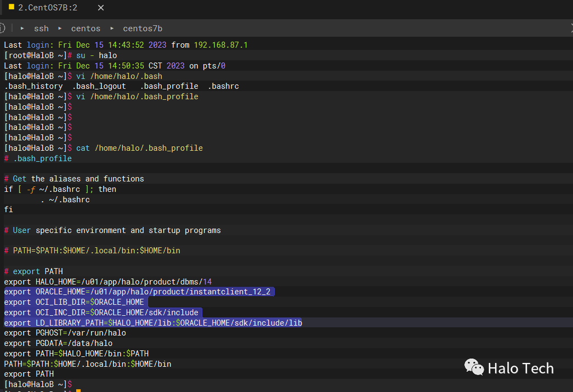Click the export OCI_INC_DIR line

click(101, 313)
